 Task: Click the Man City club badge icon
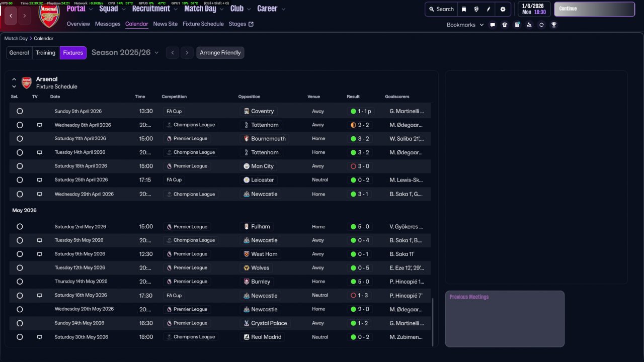click(247, 166)
